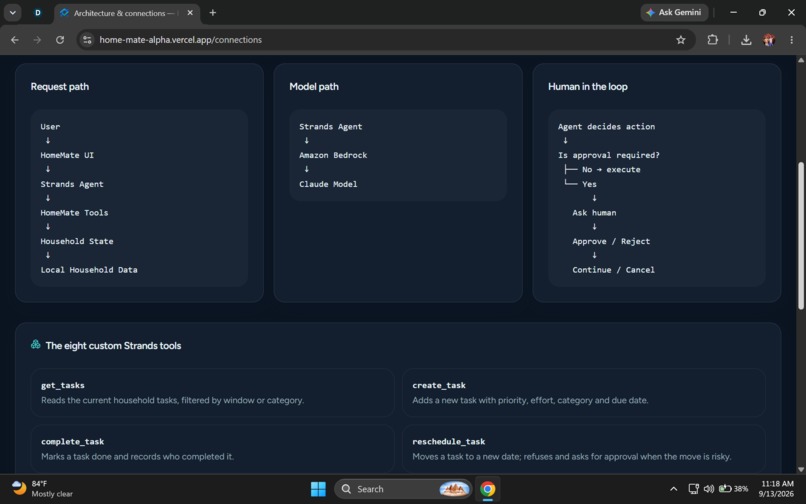
Task: Open the Windows Start menu
Action: 318,489
